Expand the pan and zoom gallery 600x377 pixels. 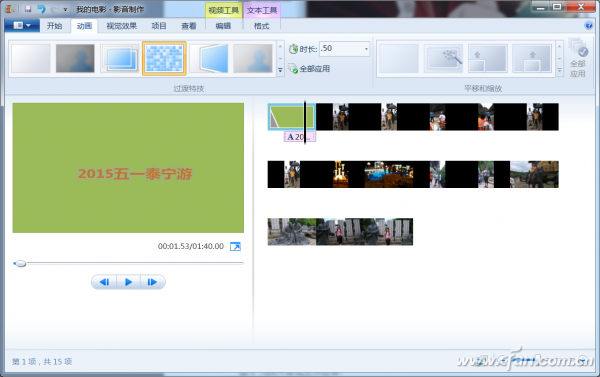point(559,70)
